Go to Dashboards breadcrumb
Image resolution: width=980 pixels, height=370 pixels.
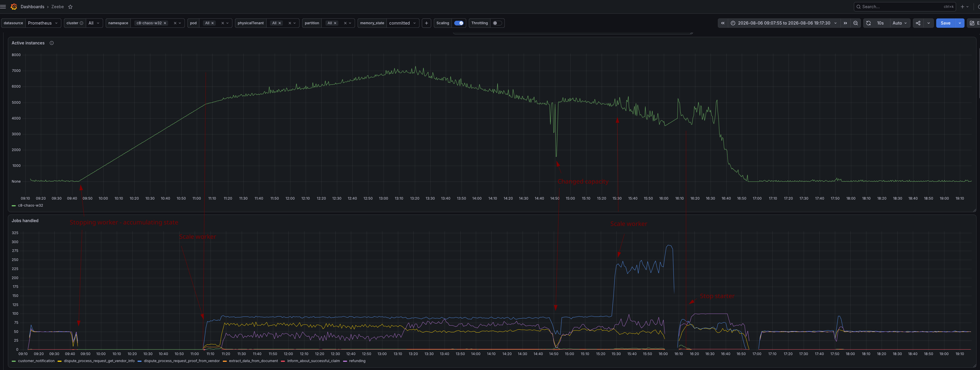32,7
